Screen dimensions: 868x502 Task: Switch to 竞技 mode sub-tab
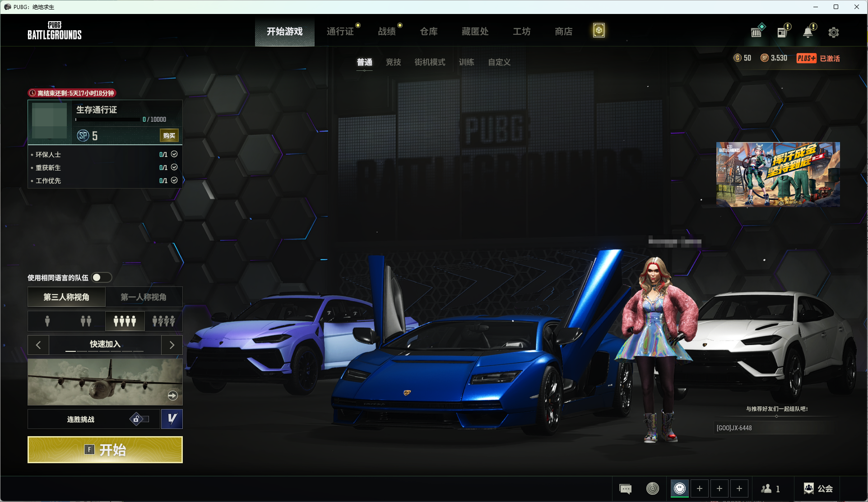(394, 62)
